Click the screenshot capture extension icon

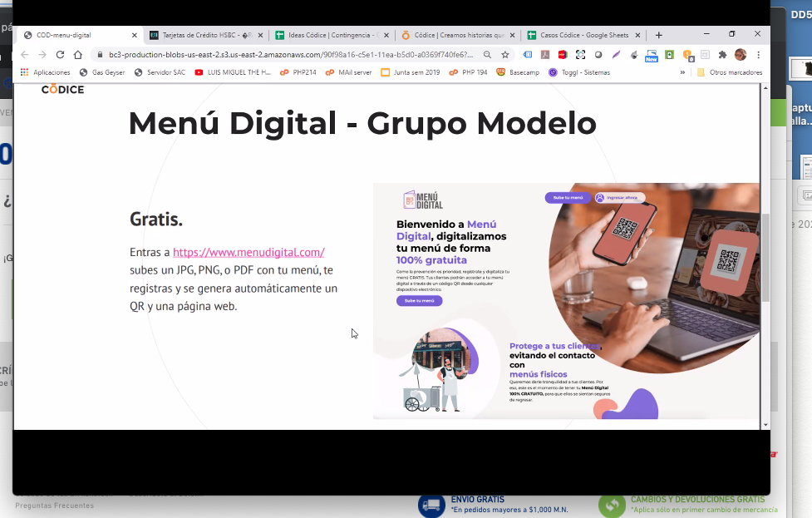tap(580, 54)
